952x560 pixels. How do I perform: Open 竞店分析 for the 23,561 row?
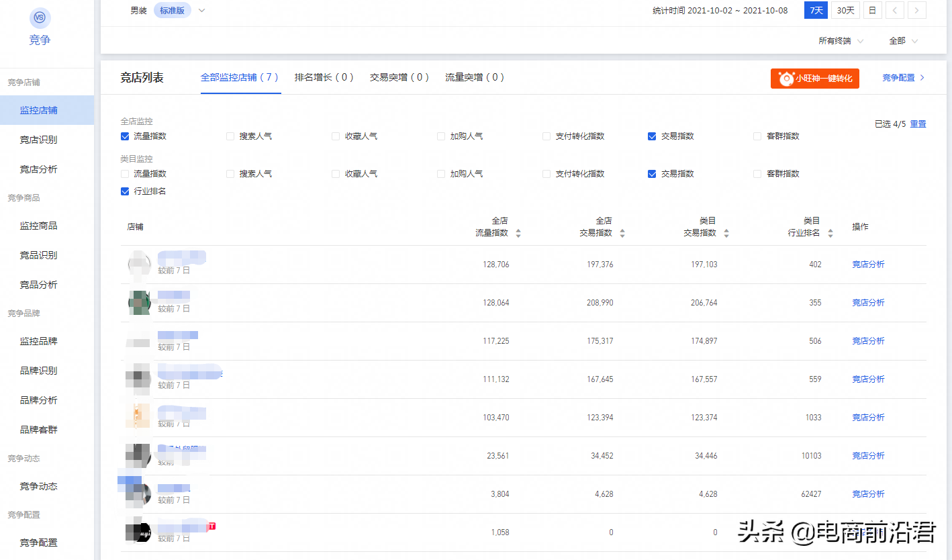pos(868,456)
